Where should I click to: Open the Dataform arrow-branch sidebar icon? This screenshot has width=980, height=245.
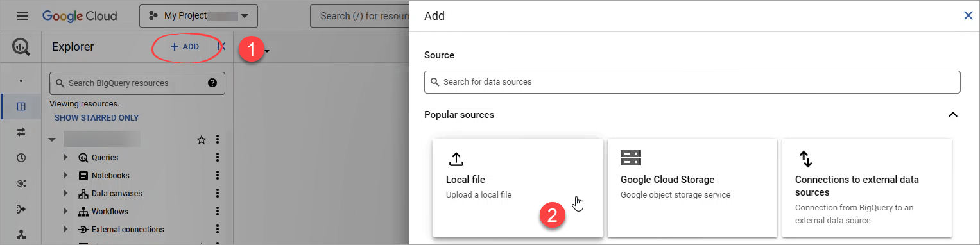coord(21,208)
